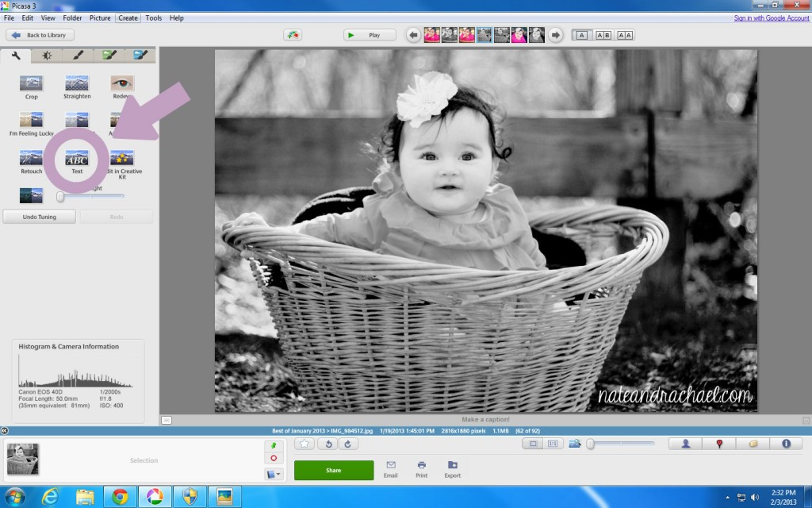Toggle side-by-side A B view mode

(x=603, y=35)
